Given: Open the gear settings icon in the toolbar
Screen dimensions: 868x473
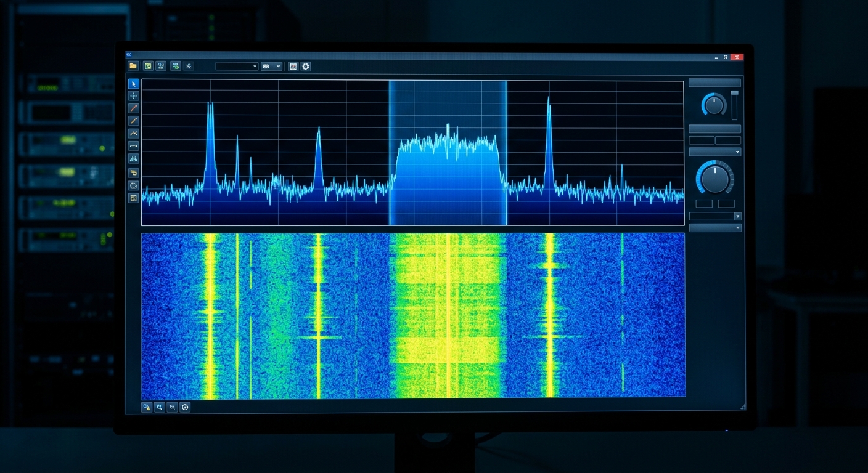Looking at the screenshot, I should (x=306, y=67).
